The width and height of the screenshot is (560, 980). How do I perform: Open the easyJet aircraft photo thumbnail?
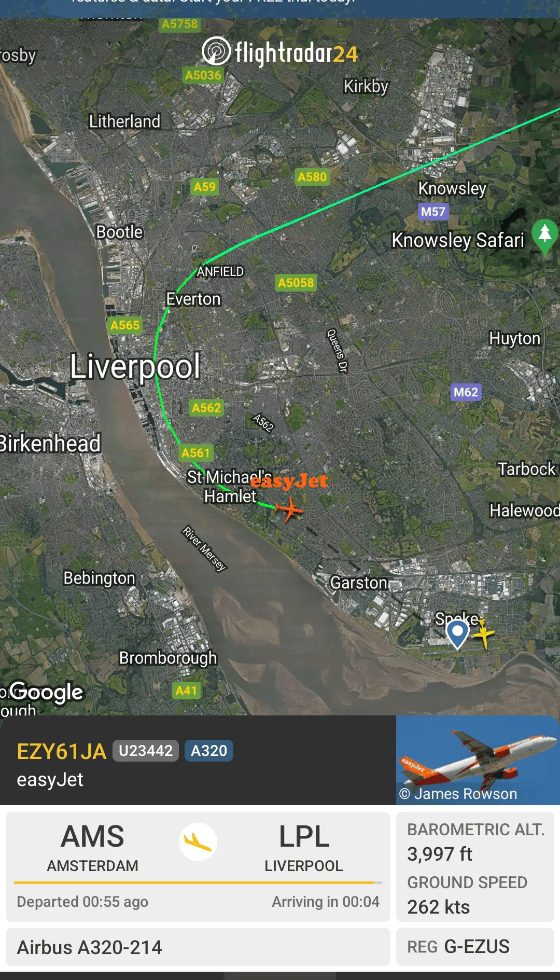pos(478,760)
